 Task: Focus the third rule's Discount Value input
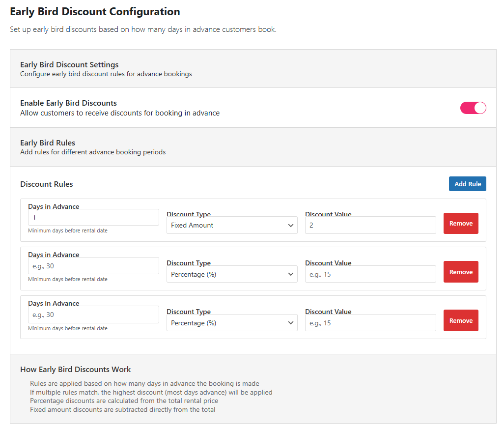pos(370,323)
